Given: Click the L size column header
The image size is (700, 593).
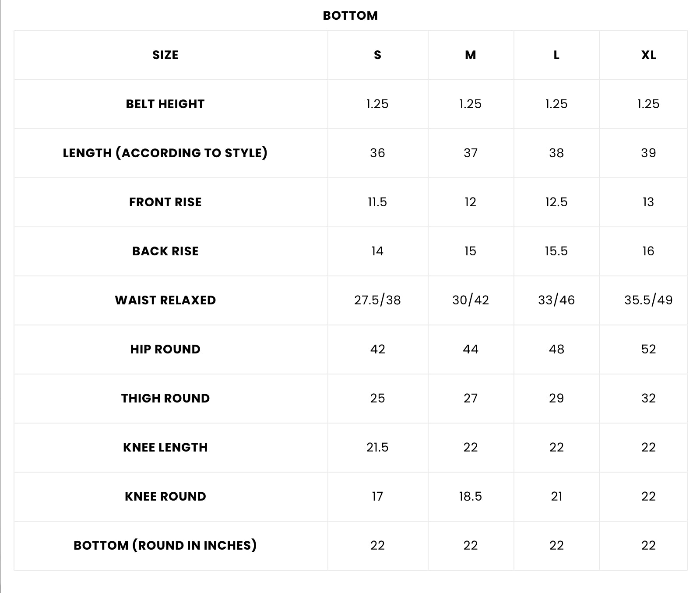Looking at the screenshot, I should point(556,55).
